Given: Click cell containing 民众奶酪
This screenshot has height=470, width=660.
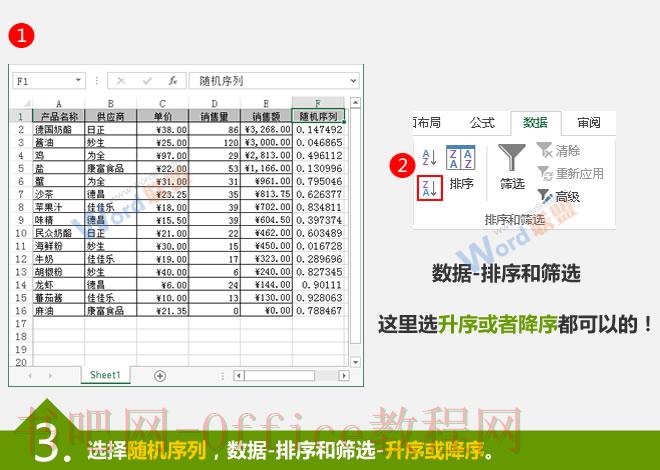Looking at the screenshot, I should tap(59, 233).
